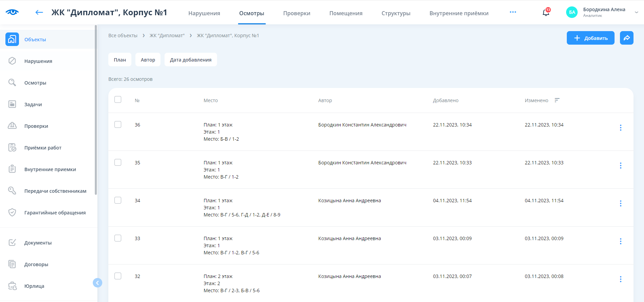Open Нарушения in the sidebar
Screen dimensions: 644x302
(38, 61)
